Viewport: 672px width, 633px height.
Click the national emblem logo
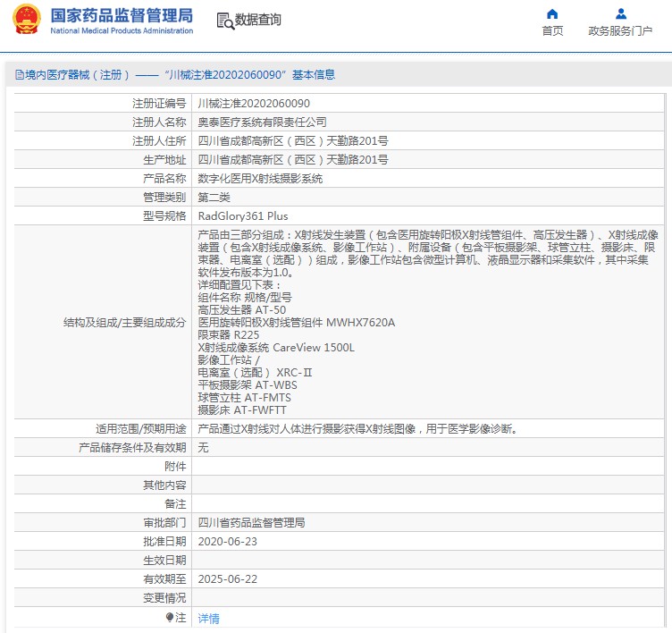click(x=27, y=20)
